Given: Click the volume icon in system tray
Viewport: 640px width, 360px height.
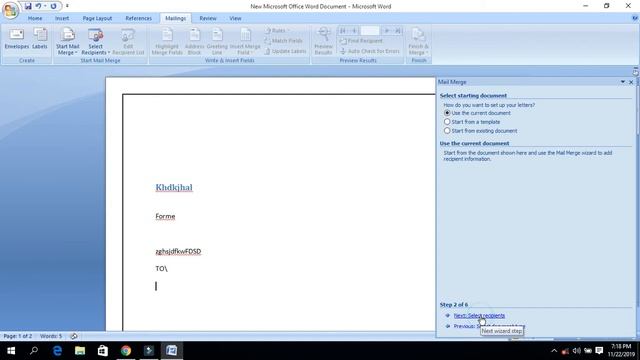Looking at the screenshot, I should click(x=576, y=351).
